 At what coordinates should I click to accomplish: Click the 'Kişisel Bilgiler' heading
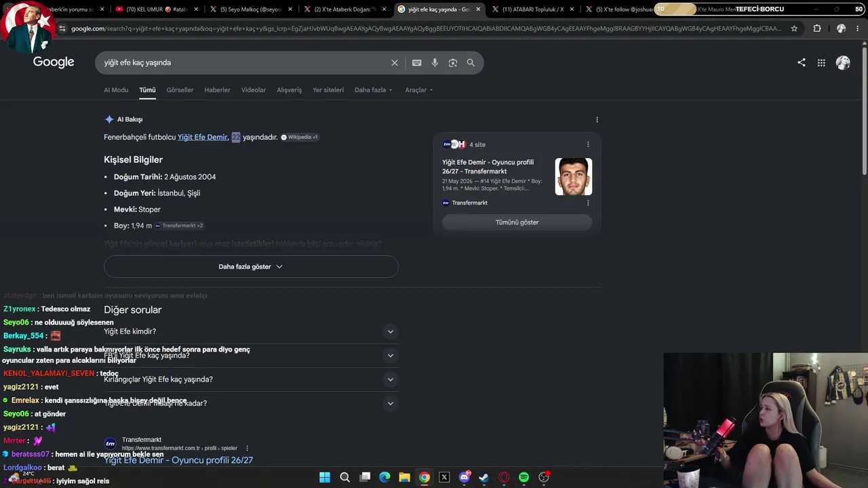pos(133,160)
